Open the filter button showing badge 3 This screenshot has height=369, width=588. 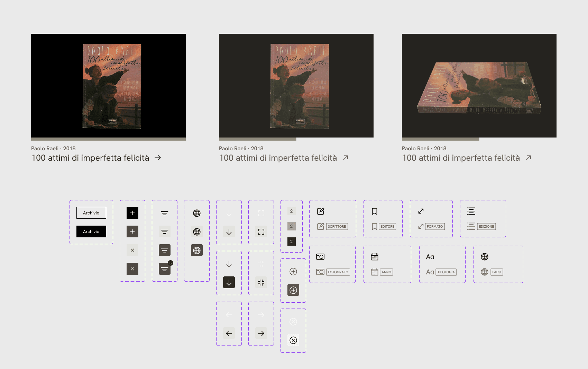click(165, 269)
